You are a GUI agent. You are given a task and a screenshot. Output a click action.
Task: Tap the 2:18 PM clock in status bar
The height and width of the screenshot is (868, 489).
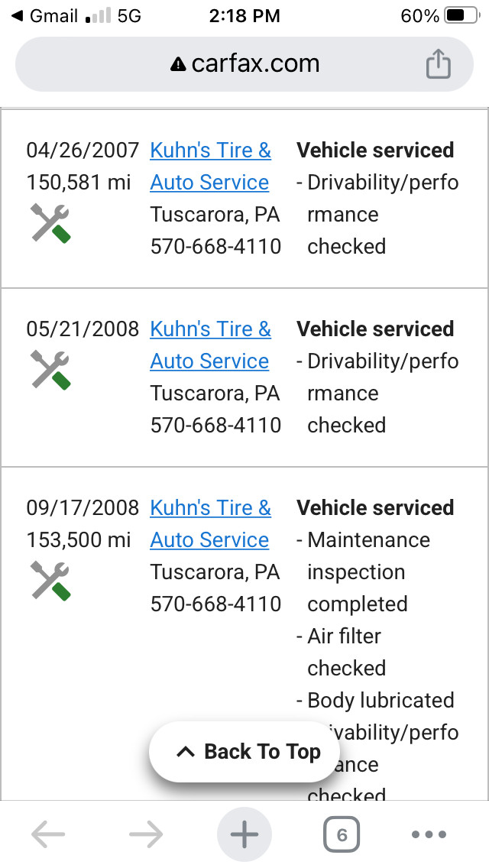pos(244,16)
